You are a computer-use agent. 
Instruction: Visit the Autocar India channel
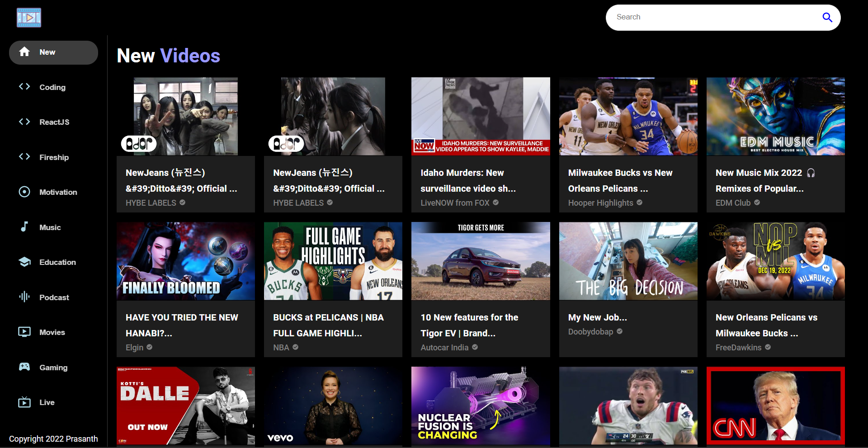coord(444,348)
